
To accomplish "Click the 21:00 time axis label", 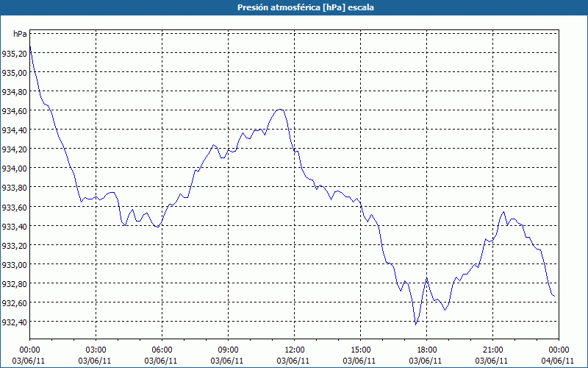I will tap(492, 350).
